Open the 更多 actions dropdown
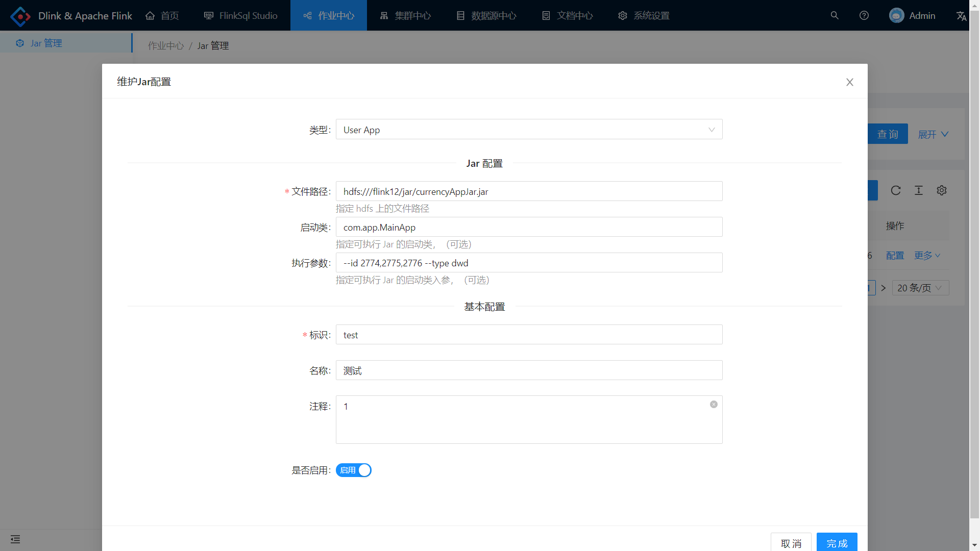980x551 pixels. 927,256
